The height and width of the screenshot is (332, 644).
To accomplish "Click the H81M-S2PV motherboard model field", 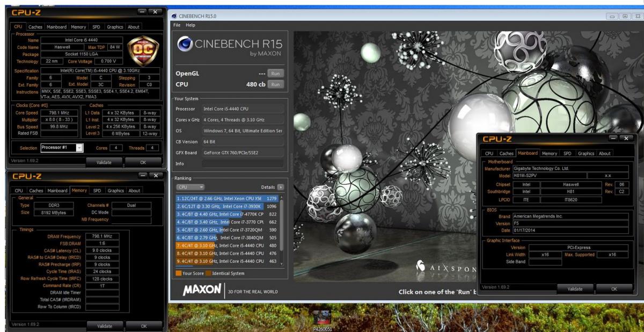I will (548, 176).
